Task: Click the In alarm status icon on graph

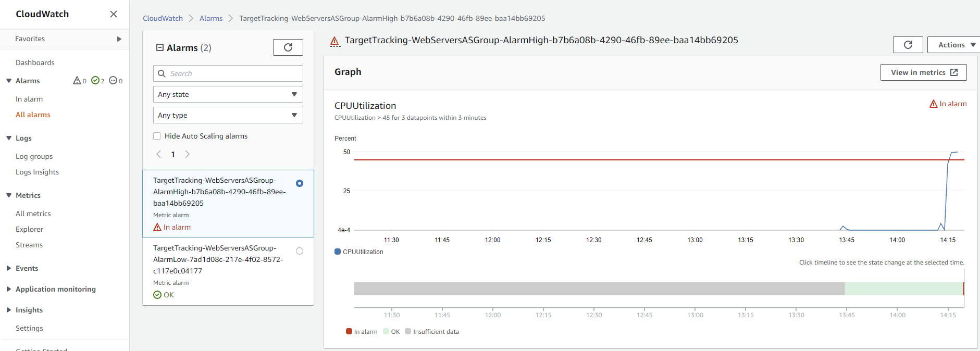Action: pos(934,104)
